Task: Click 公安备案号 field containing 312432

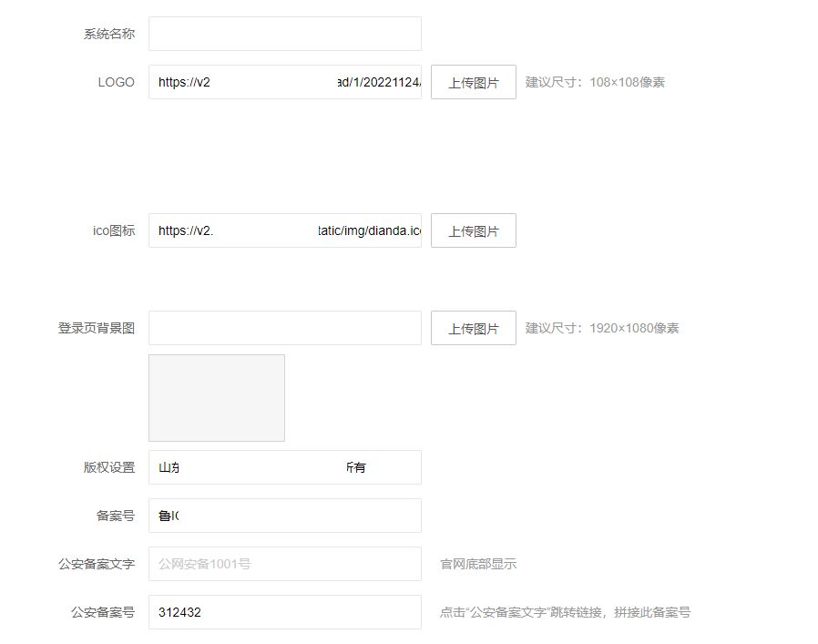Action: coord(284,612)
